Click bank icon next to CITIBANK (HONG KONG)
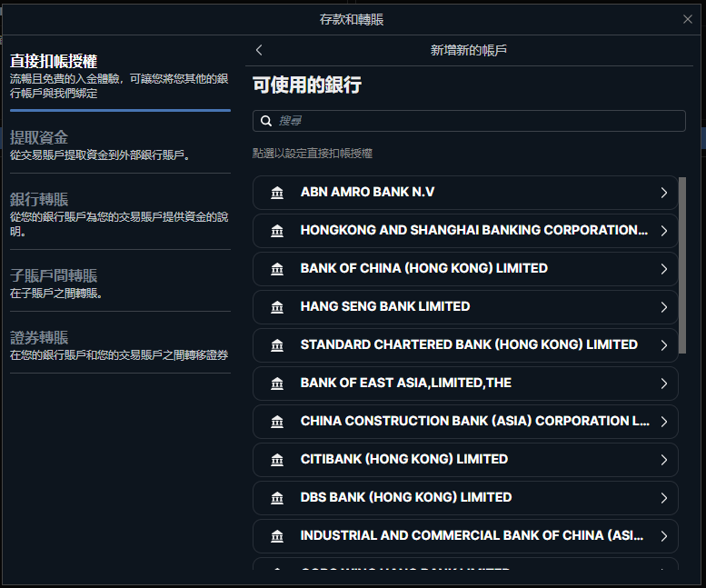Screen dimensions: 706x588 click(277, 460)
